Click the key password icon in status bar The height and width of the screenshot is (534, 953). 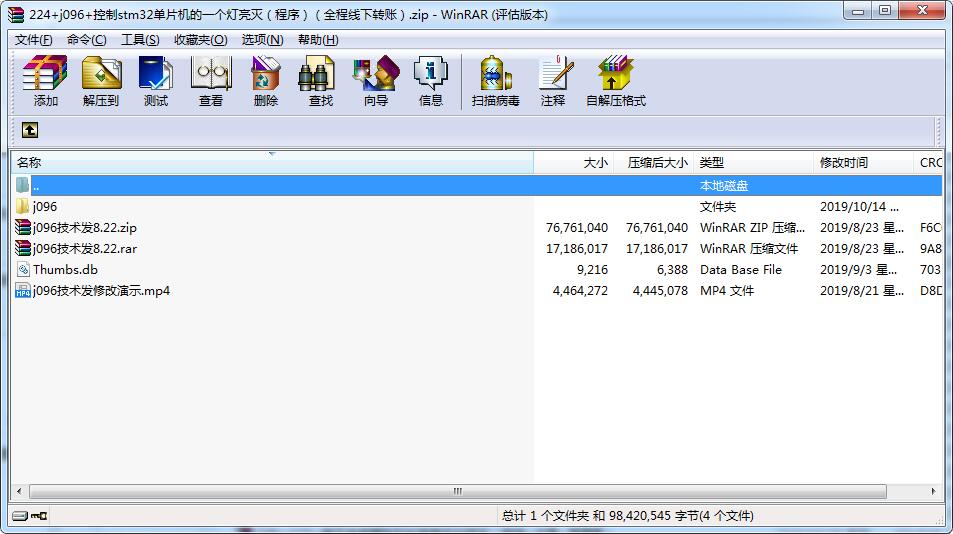(40, 516)
